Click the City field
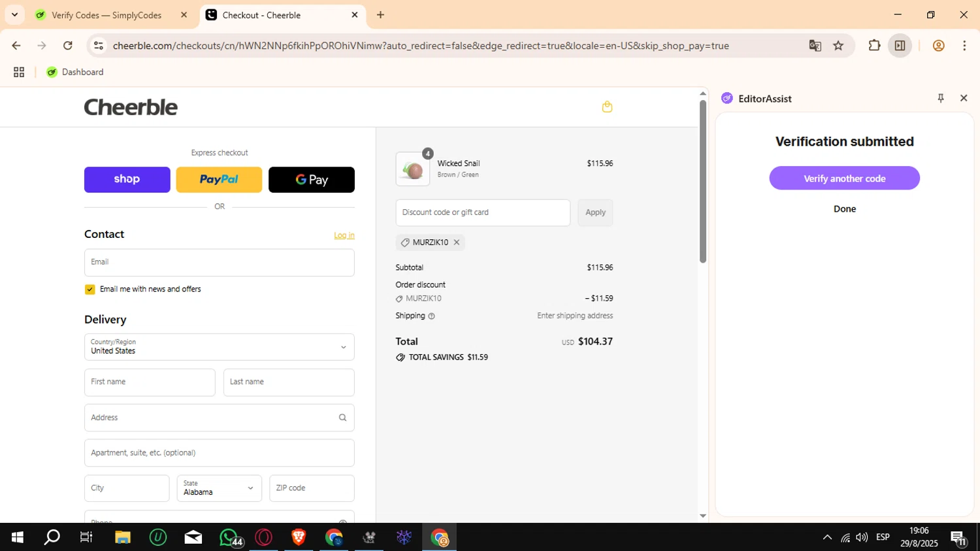Viewport: 980px width, 551px height. tap(127, 488)
